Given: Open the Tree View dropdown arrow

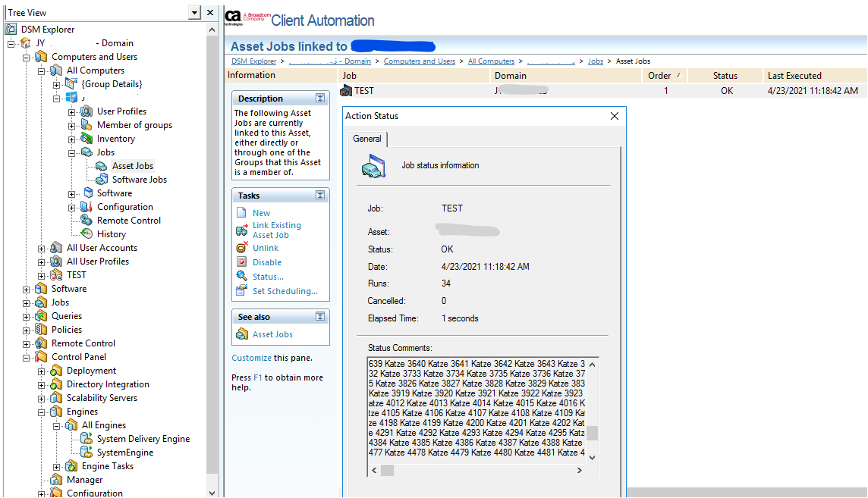Looking at the screenshot, I should [x=193, y=12].
